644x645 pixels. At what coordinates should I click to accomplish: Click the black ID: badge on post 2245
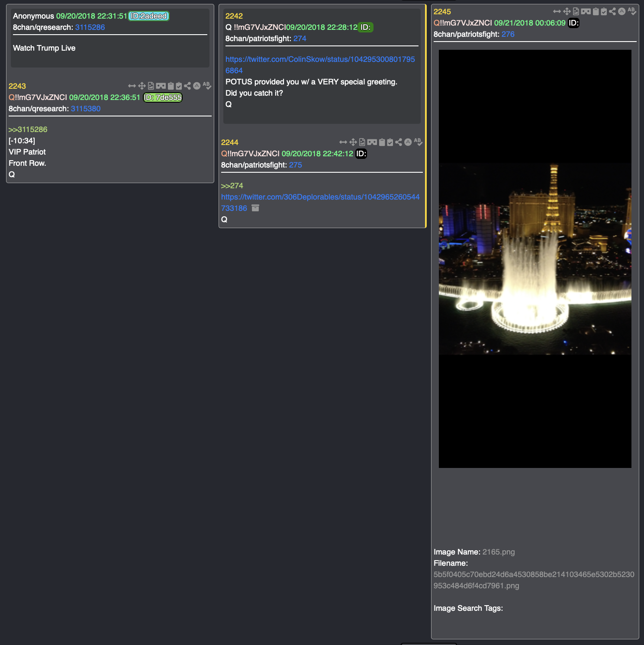(x=574, y=23)
